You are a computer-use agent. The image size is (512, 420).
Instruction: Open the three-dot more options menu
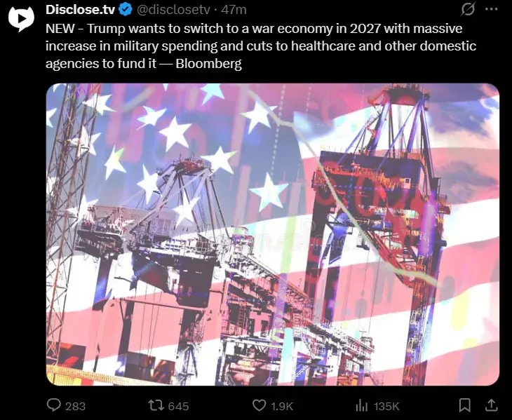492,9
